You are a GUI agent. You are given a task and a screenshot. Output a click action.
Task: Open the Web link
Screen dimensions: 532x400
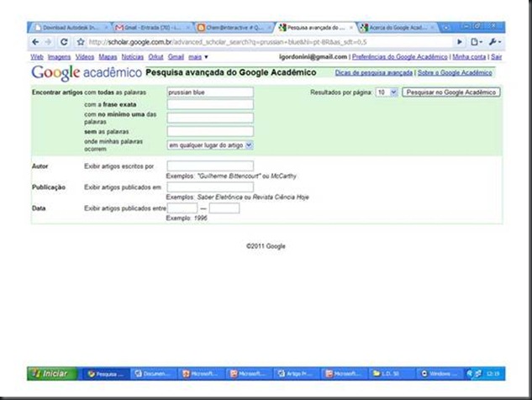point(37,57)
